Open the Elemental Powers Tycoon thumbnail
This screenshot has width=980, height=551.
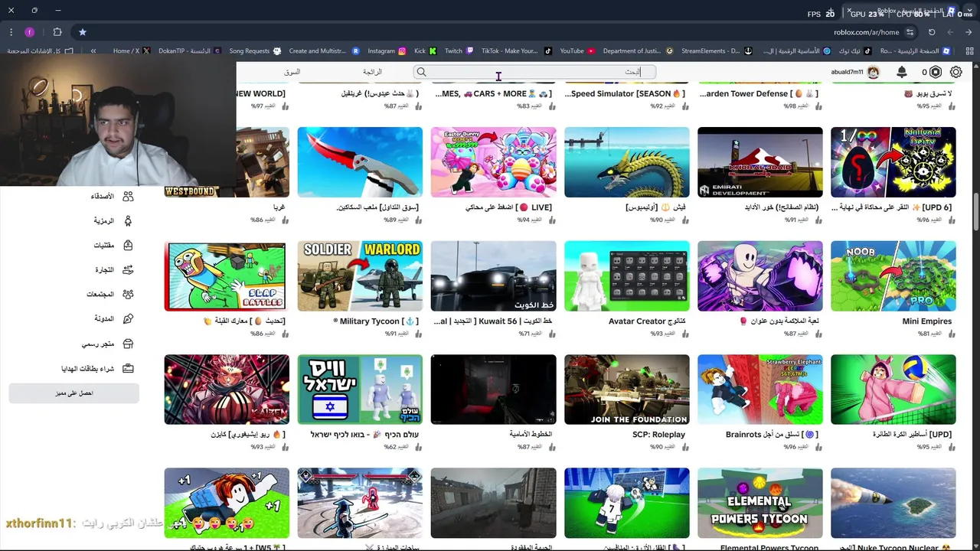coord(760,504)
